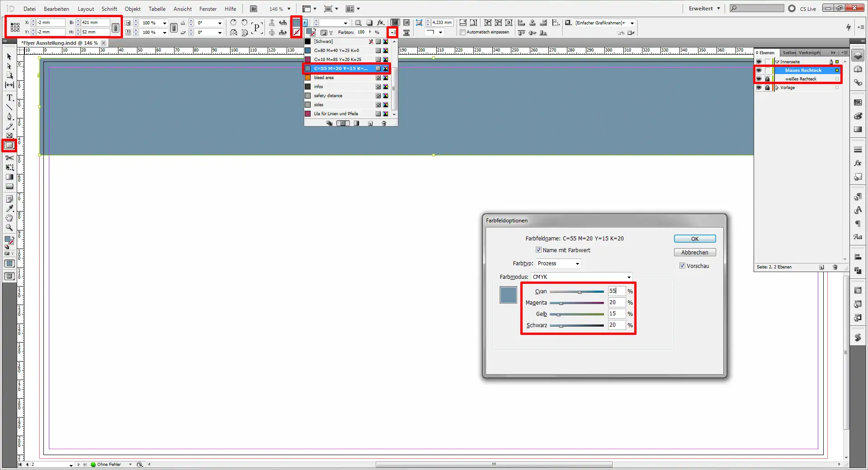Click the Magenta value input field
868x470 pixels.
click(616, 302)
